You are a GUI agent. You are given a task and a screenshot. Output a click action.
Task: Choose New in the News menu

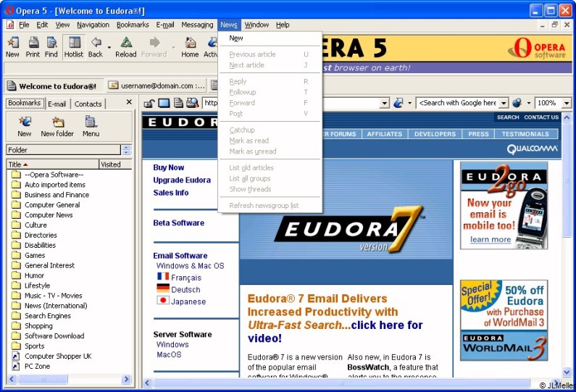tap(270, 38)
